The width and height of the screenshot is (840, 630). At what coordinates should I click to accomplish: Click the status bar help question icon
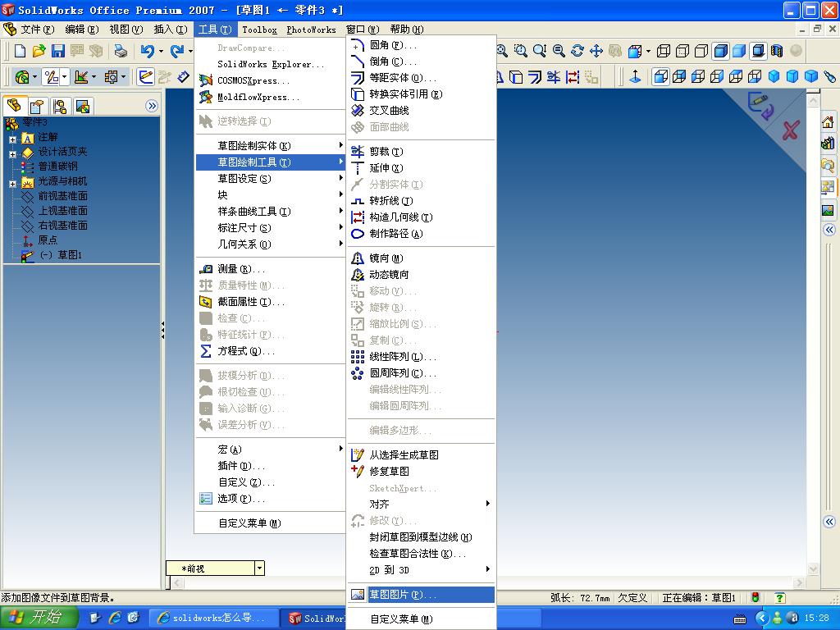[x=780, y=597]
